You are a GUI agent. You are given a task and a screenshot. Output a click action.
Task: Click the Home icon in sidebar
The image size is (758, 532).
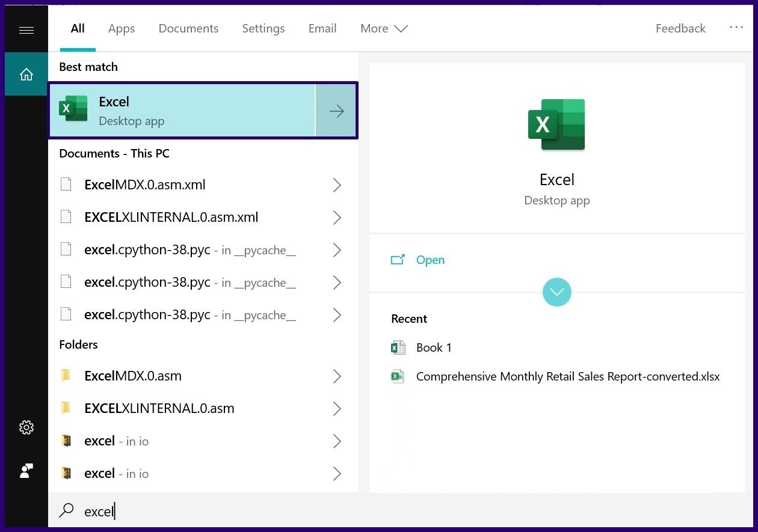[x=26, y=74]
